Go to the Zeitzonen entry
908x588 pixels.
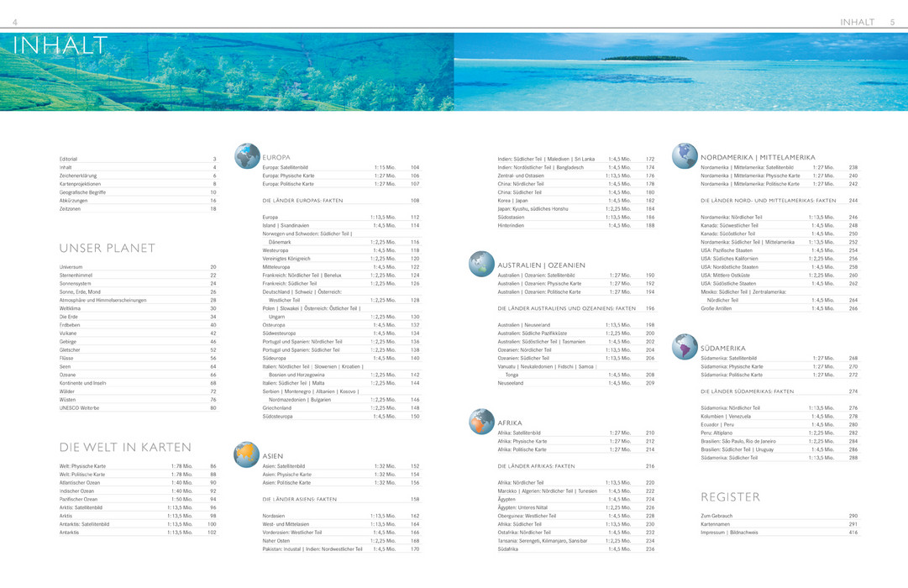coord(70,209)
